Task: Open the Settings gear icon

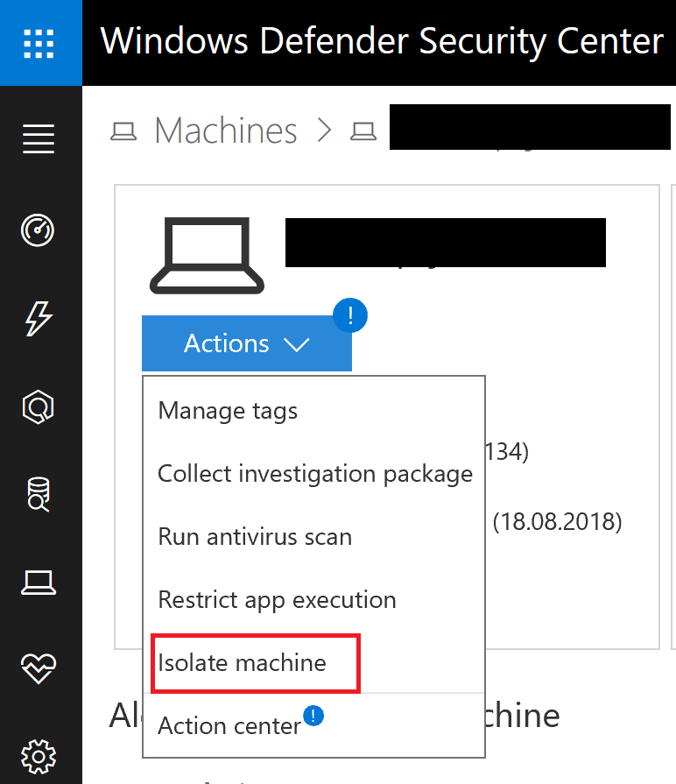Action: pos(39,757)
